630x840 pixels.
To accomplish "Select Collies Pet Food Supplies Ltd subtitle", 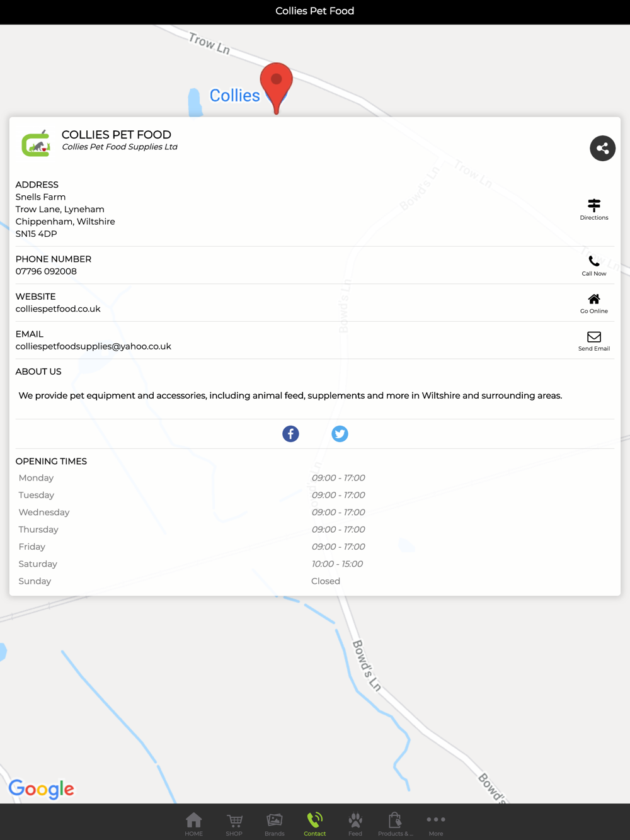I will pyautogui.click(x=120, y=147).
